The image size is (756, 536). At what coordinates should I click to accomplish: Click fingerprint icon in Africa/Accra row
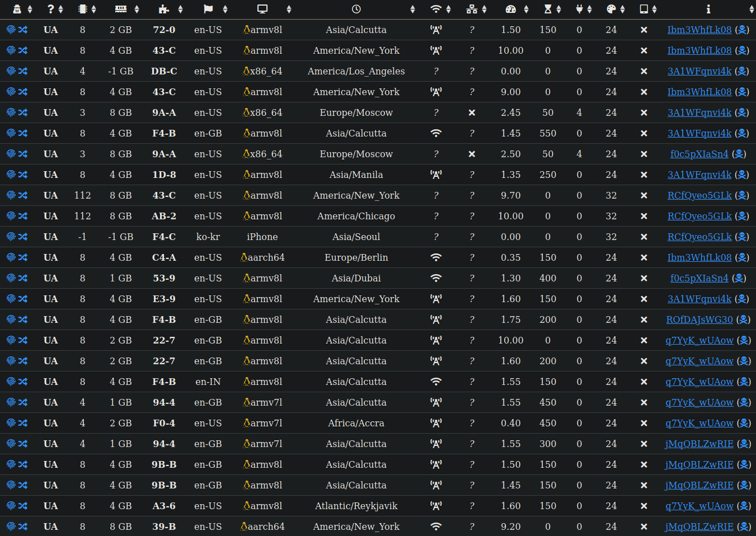click(11, 423)
